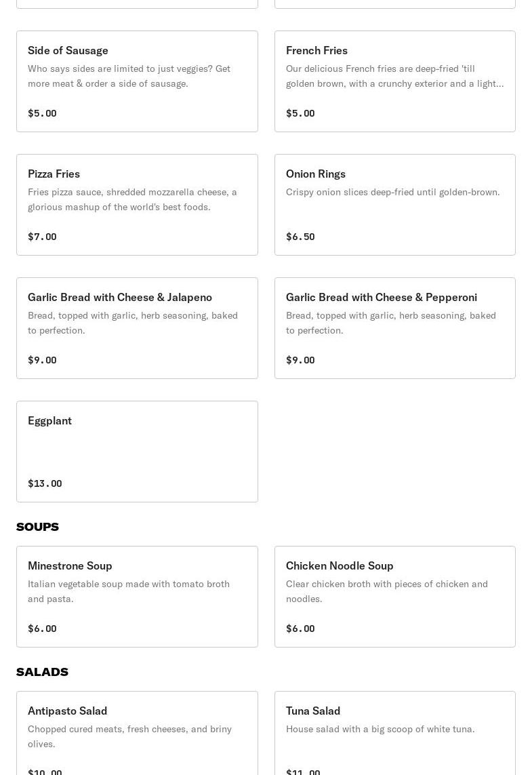532x775 pixels.
Task: Click the SOUPS section heading
Action: coord(37,527)
